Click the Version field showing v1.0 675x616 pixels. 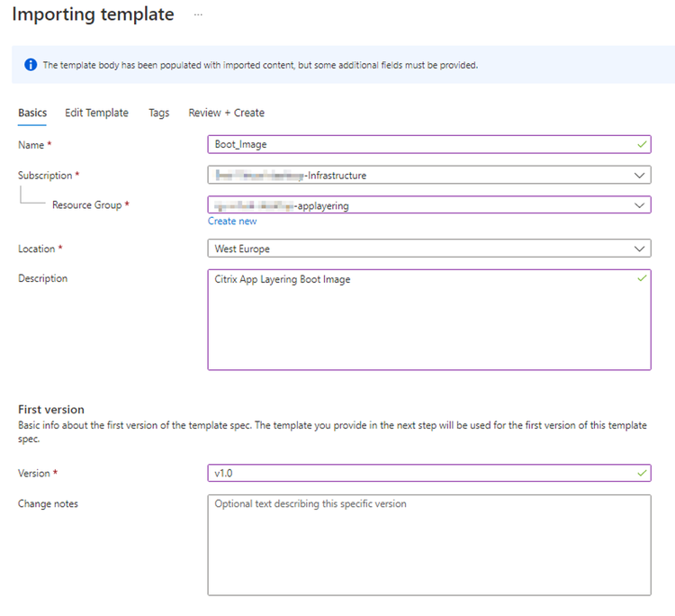(429, 473)
